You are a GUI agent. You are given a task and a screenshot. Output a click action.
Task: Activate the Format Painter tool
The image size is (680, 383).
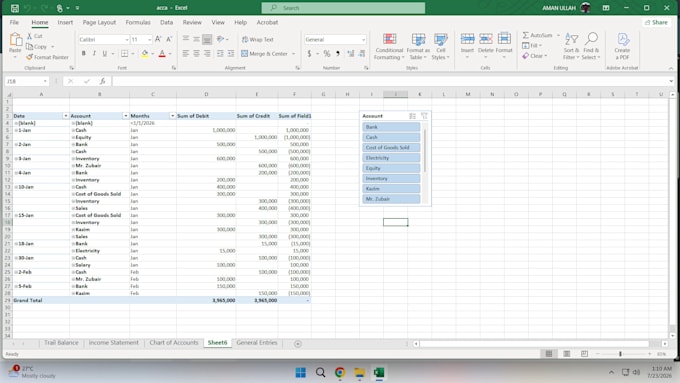tap(47, 57)
